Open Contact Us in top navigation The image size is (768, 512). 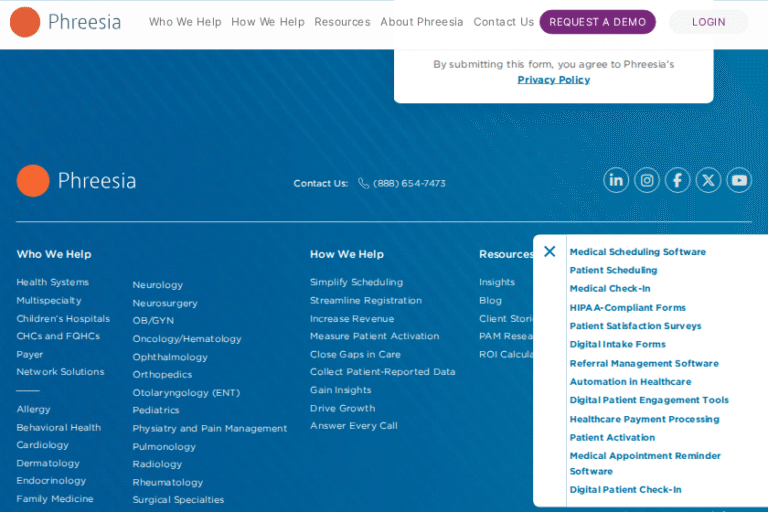pos(503,22)
